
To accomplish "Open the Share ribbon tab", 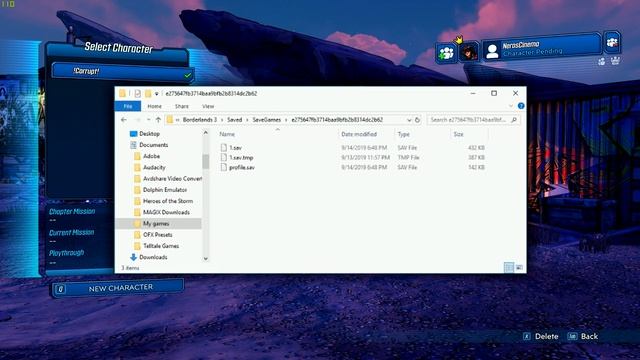I will (x=182, y=106).
